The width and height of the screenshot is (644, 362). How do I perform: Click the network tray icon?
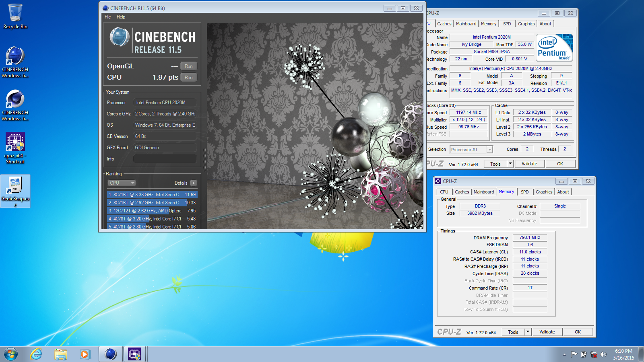click(593, 354)
